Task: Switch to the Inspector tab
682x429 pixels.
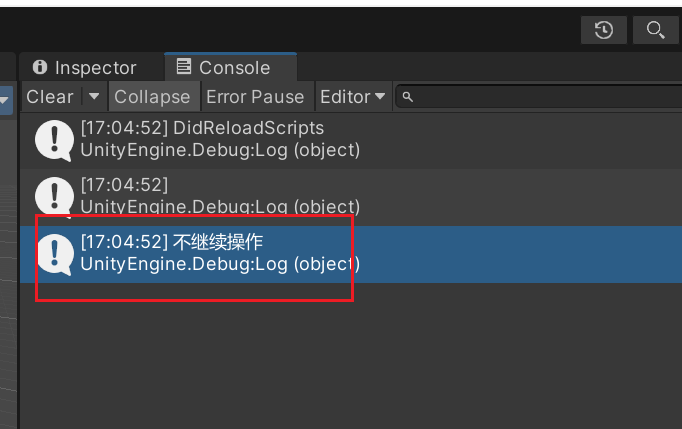Action: click(85, 67)
